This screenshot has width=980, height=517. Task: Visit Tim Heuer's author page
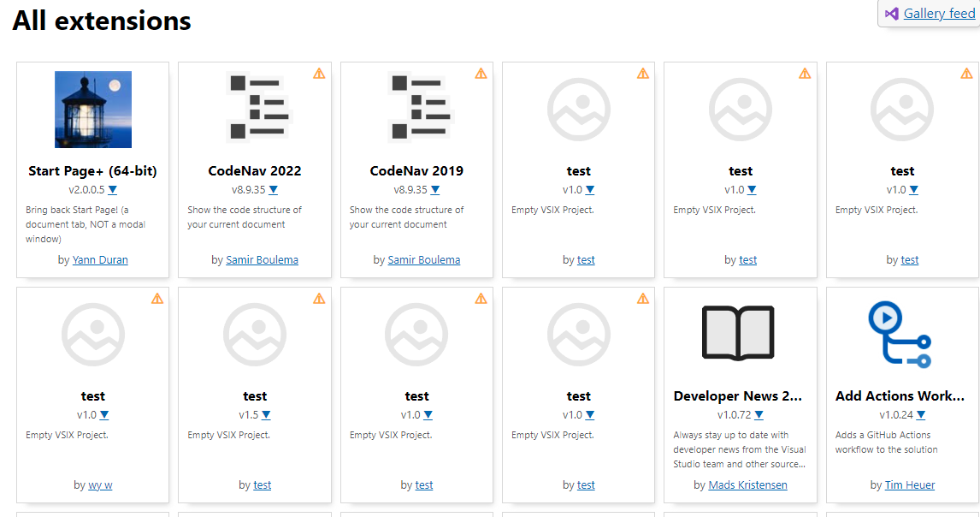[x=909, y=484]
